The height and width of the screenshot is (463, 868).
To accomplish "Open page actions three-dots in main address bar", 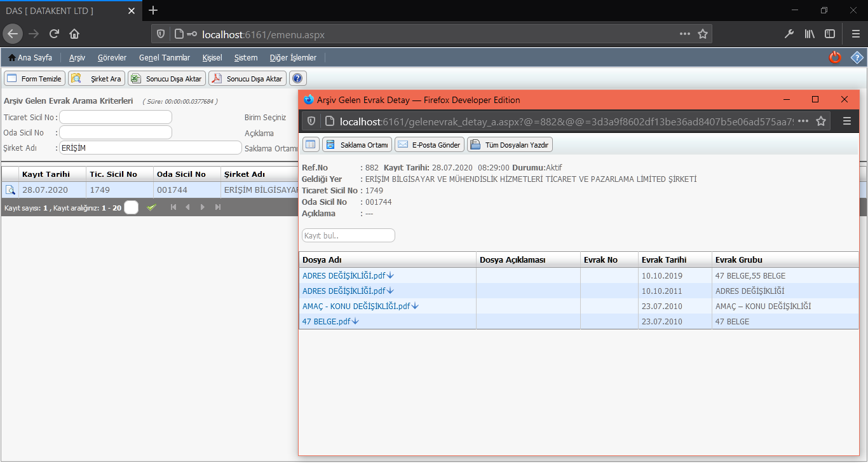I will (684, 34).
